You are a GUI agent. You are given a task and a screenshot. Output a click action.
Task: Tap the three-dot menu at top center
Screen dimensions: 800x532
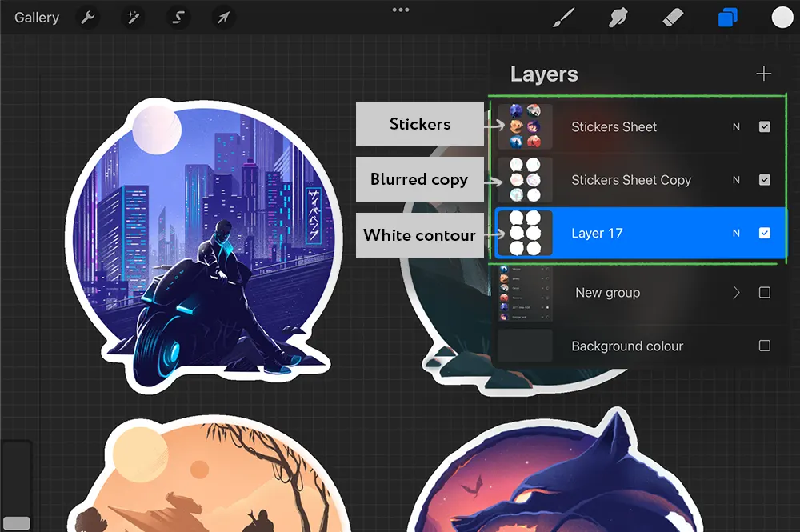401,10
